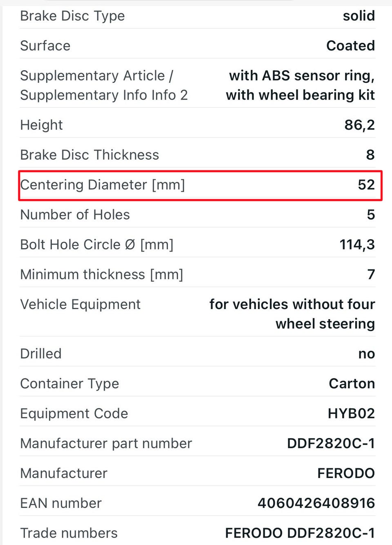Click the Manufacturer part number DDF2820C-1
The image size is (392, 545).
[x=331, y=443]
